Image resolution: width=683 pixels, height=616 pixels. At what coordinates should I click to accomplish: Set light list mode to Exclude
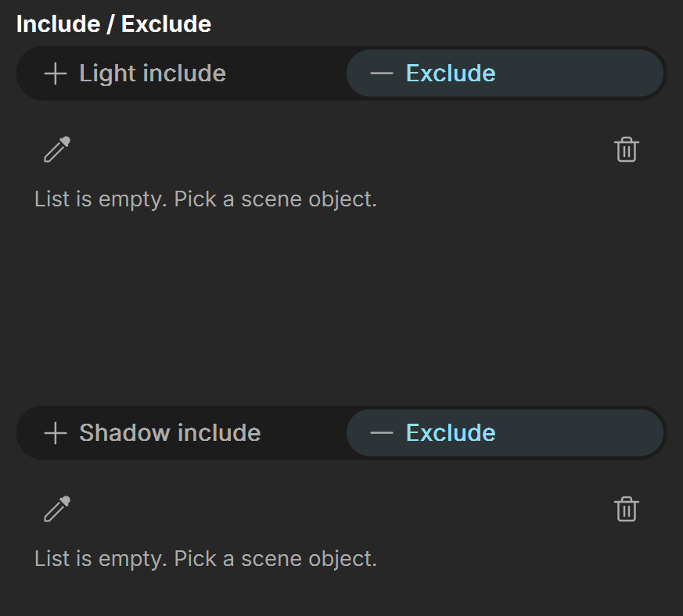pos(505,73)
